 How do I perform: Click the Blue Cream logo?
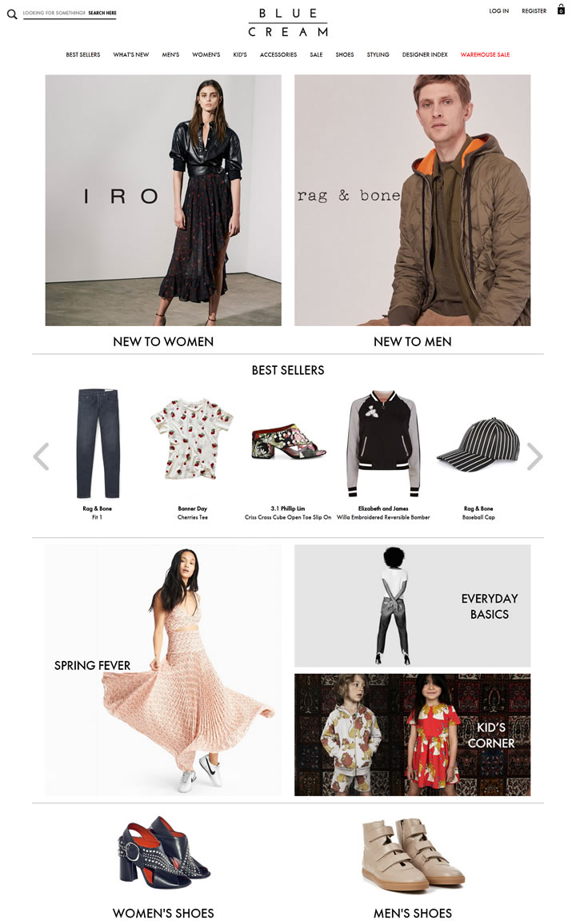click(x=288, y=22)
